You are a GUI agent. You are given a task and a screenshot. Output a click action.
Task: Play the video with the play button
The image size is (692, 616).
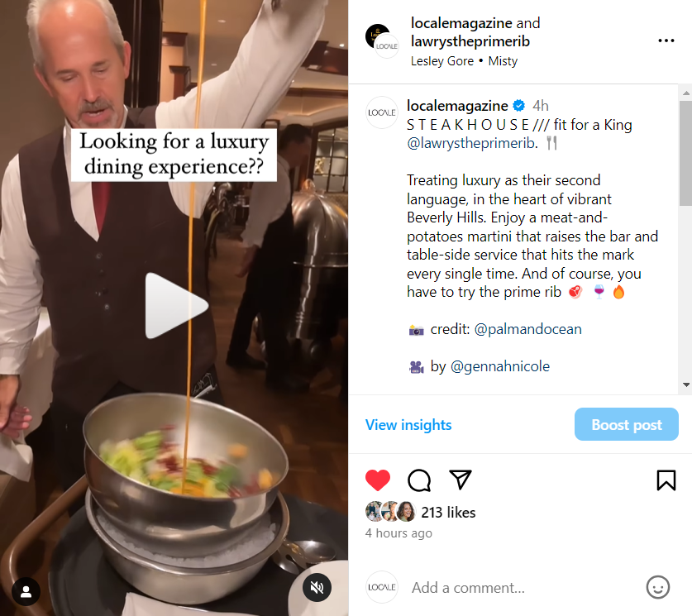176,306
